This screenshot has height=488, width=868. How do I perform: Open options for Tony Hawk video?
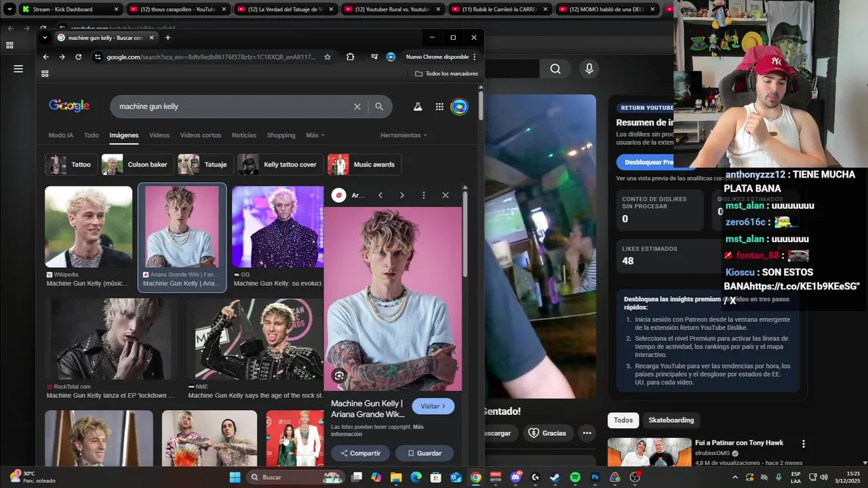coord(804,444)
